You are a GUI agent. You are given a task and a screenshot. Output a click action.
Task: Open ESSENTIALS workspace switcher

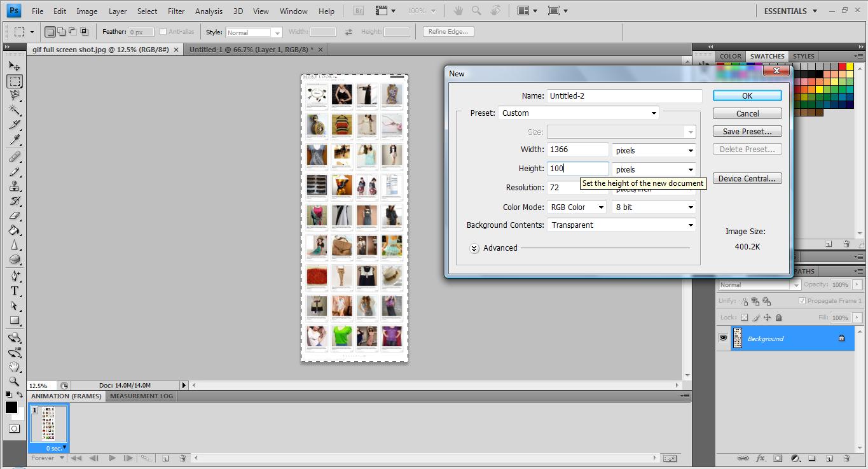[790, 11]
